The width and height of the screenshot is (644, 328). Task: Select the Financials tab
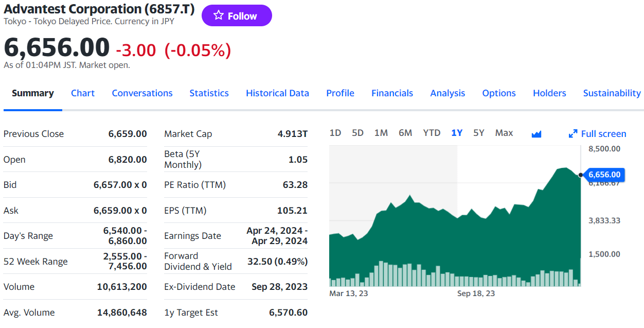[x=392, y=93]
